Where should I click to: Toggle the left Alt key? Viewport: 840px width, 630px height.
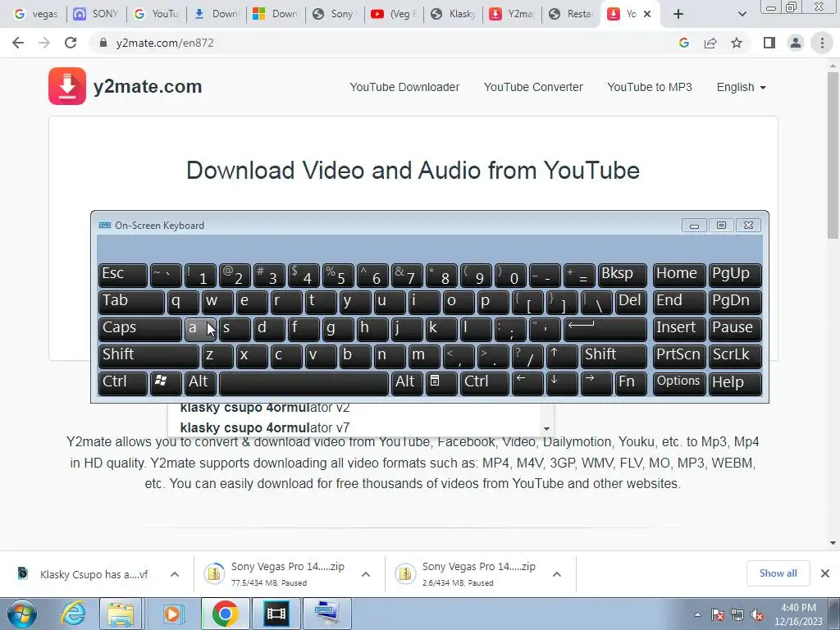[200, 383]
